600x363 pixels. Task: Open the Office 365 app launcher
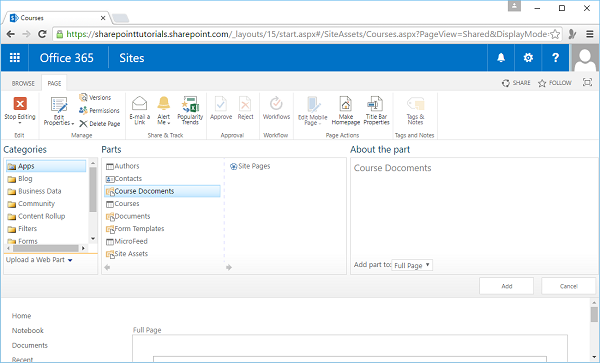(x=15, y=58)
